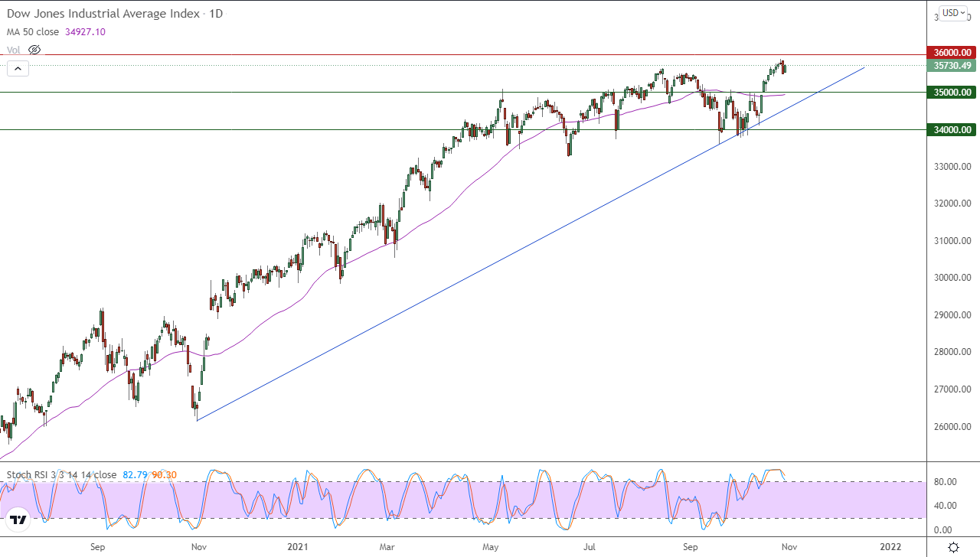Click the 33000.00 price axis label
This screenshot has height=557, width=980.
pyautogui.click(x=952, y=167)
